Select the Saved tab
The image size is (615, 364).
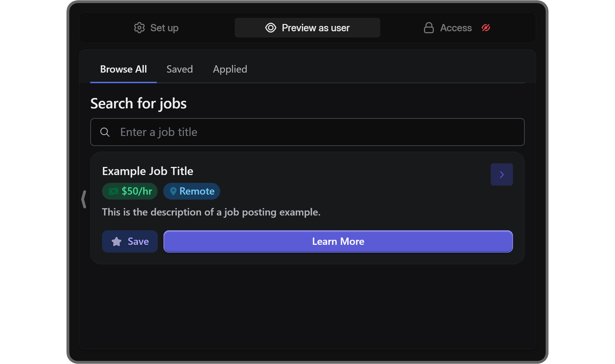pyautogui.click(x=180, y=69)
